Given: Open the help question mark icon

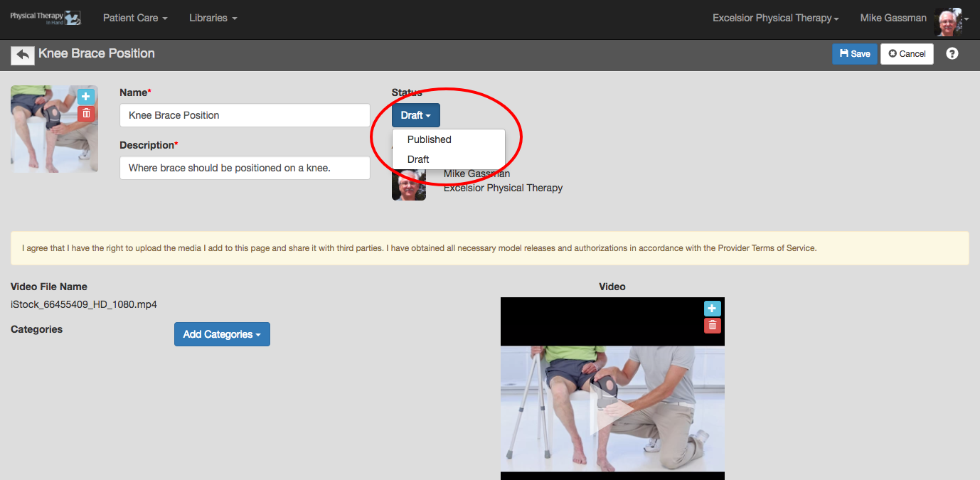Looking at the screenshot, I should click(952, 53).
